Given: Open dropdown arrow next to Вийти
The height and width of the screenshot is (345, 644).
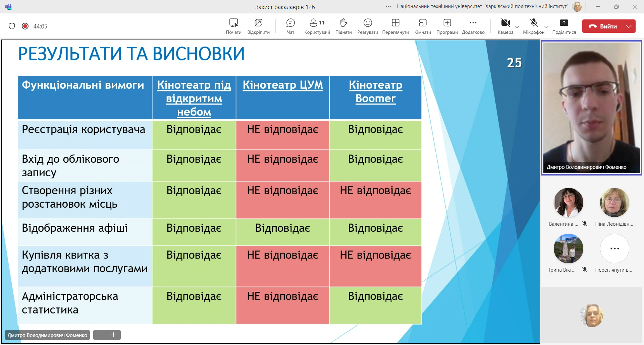Looking at the screenshot, I should click(x=629, y=26).
